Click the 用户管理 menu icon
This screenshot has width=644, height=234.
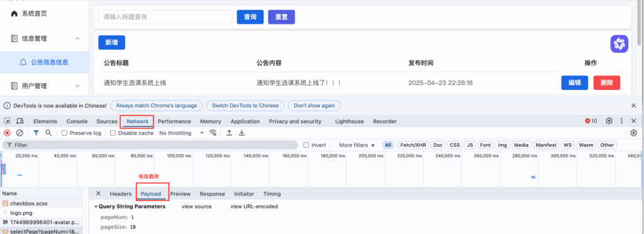click(x=14, y=86)
